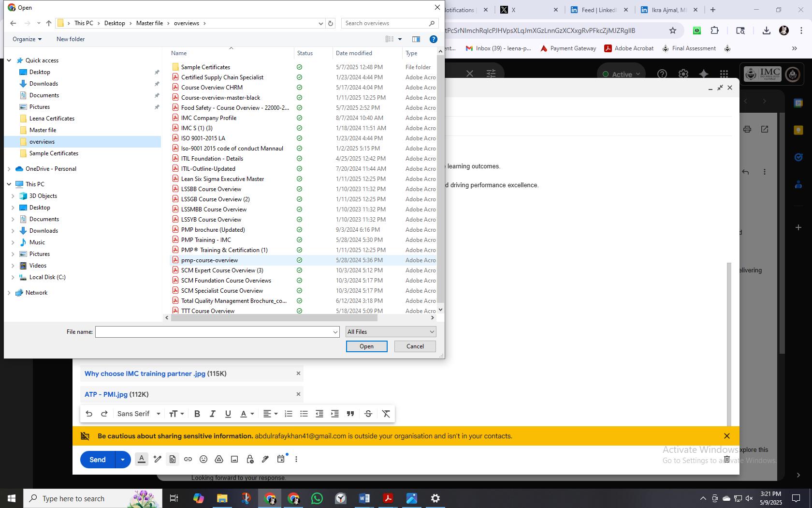The height and width of the screenshot is (508, 812).
Task: Open more options three-dot menu in compose
Action: [x=296, y=459]
